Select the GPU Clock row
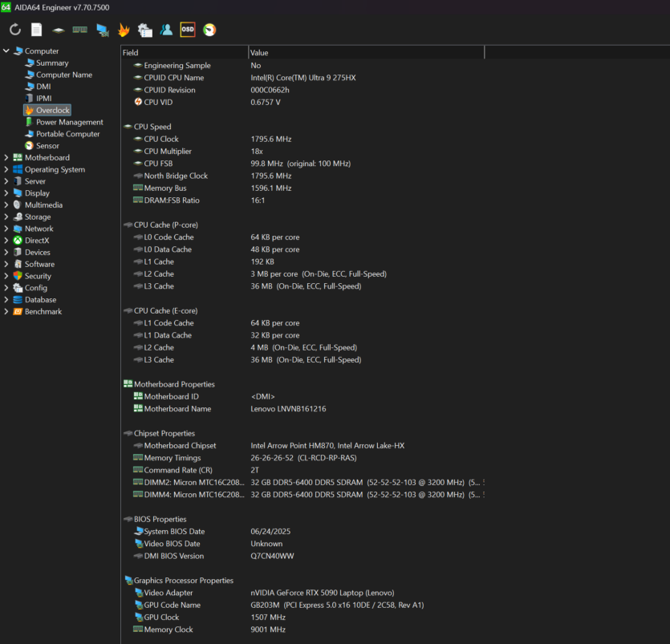 click(x=303, y=618)
